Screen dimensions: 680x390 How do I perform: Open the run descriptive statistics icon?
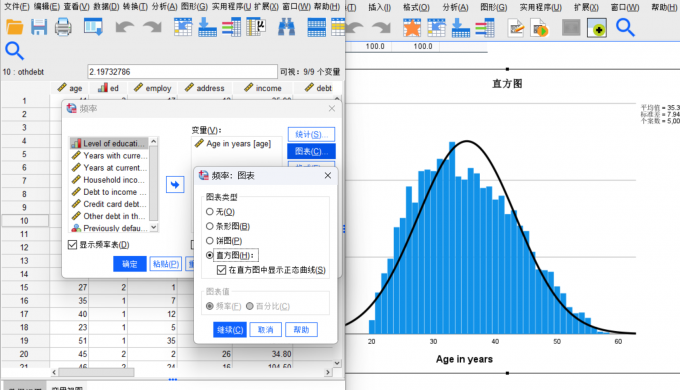[x=256, y=27]
